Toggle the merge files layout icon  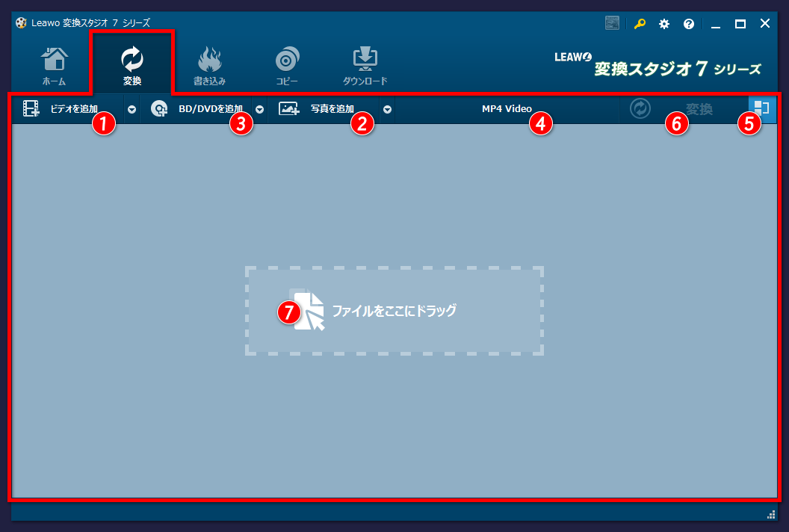761,108
